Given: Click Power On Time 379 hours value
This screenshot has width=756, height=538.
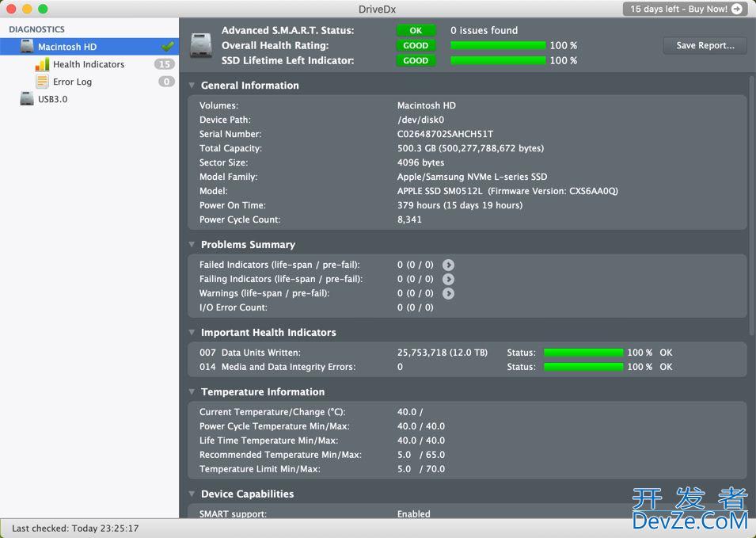Looking at the screenshot, I should tap(460, 205).
